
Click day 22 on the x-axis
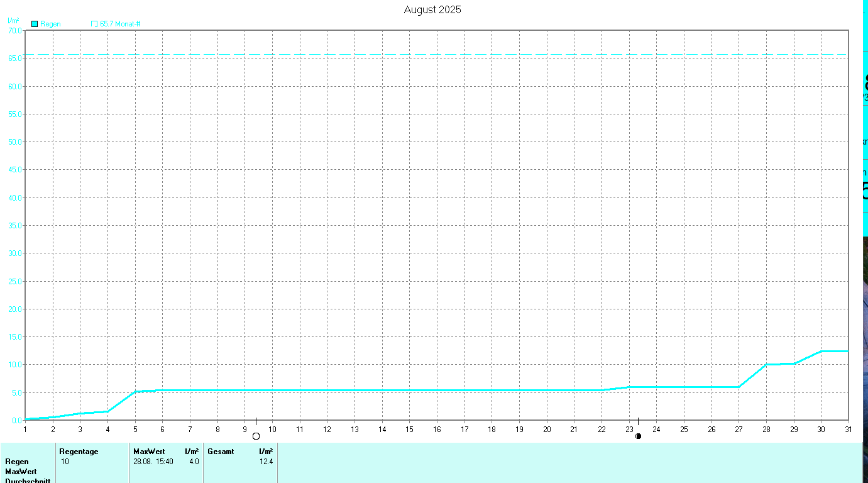pyautogui.click(x=602, y=430)
